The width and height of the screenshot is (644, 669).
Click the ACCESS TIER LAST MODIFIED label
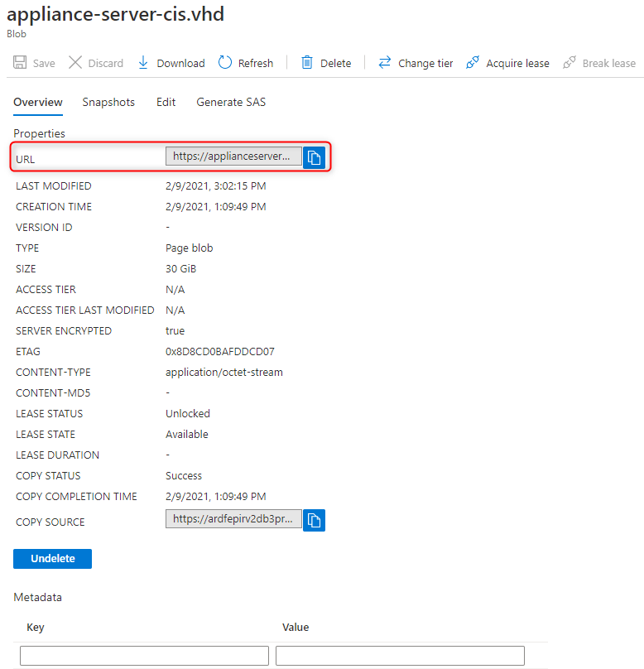[85, 310]
